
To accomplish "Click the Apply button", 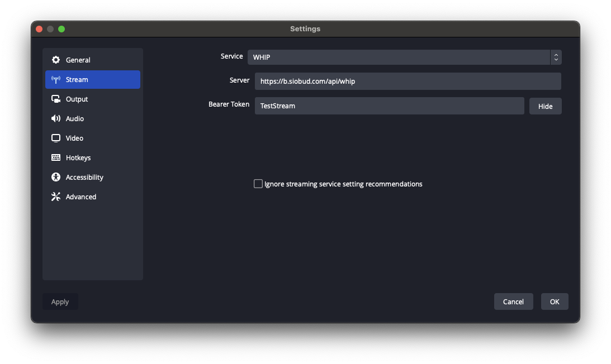I will [60, 301].
